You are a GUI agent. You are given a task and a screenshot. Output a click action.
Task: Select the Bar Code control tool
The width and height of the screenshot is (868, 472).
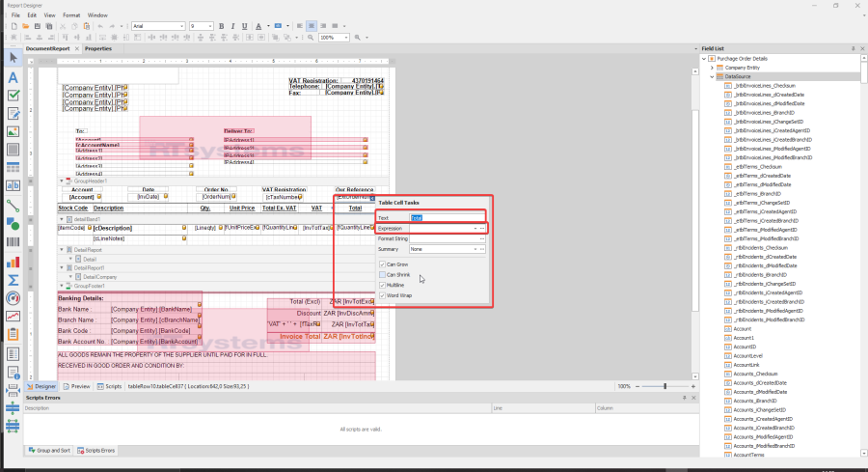click(14, 242)
